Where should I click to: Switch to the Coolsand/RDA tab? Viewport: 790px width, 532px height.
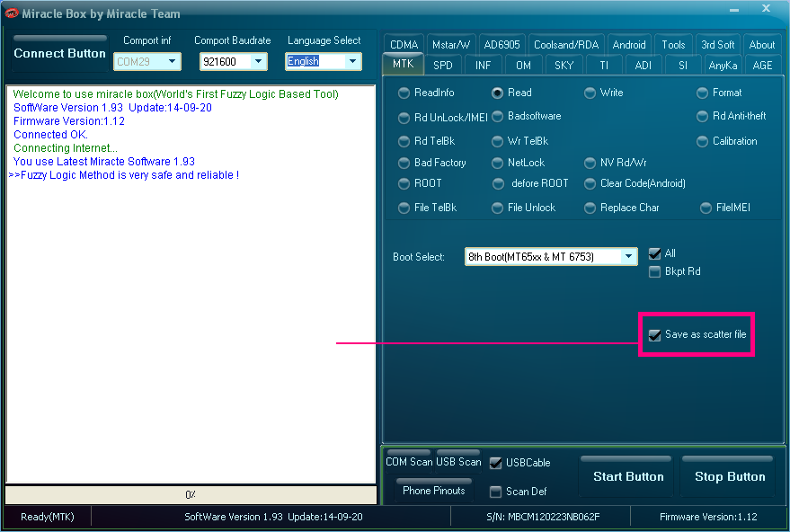coord(566,45)
